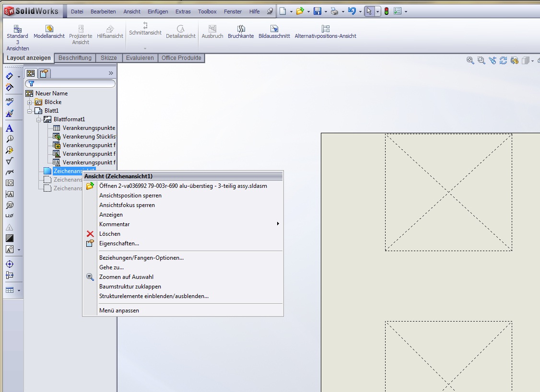Click the center mark icon

[10, 265]
